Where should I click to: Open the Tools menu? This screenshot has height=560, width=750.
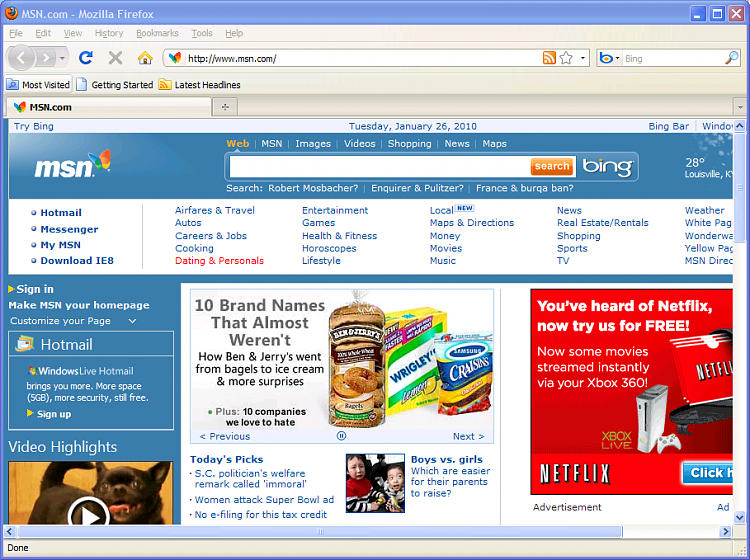coord(202,33)
